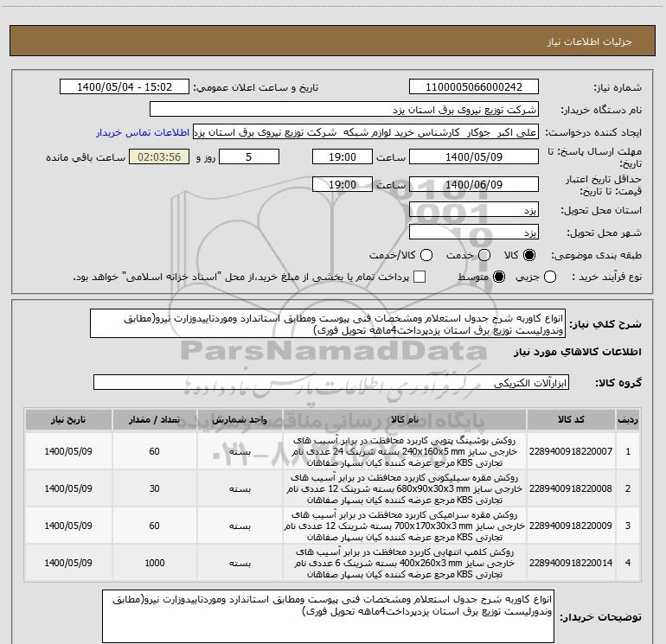Click quantity 1000 in row 4
Screen dimensions: 666x644
pos(155,563)
